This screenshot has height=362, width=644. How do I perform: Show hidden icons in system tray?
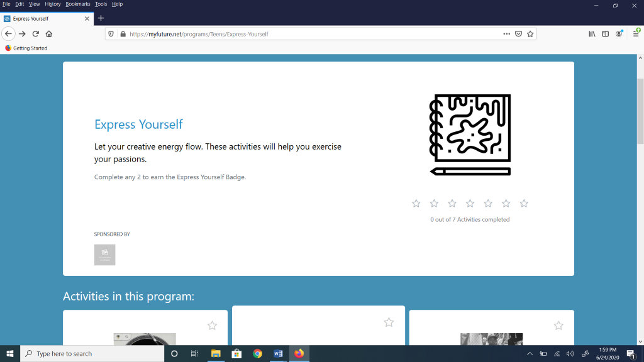coord(530,354)
